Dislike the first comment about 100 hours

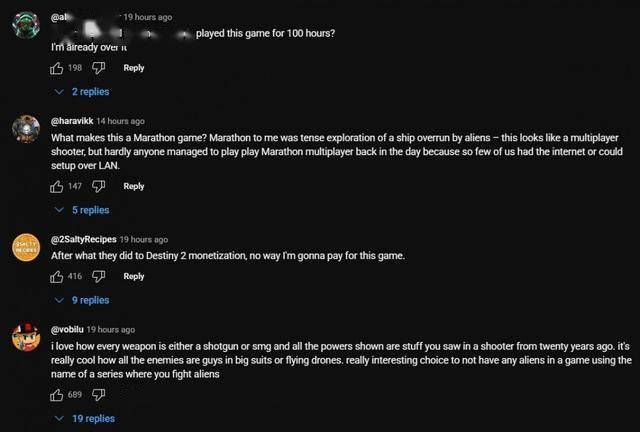98,68
